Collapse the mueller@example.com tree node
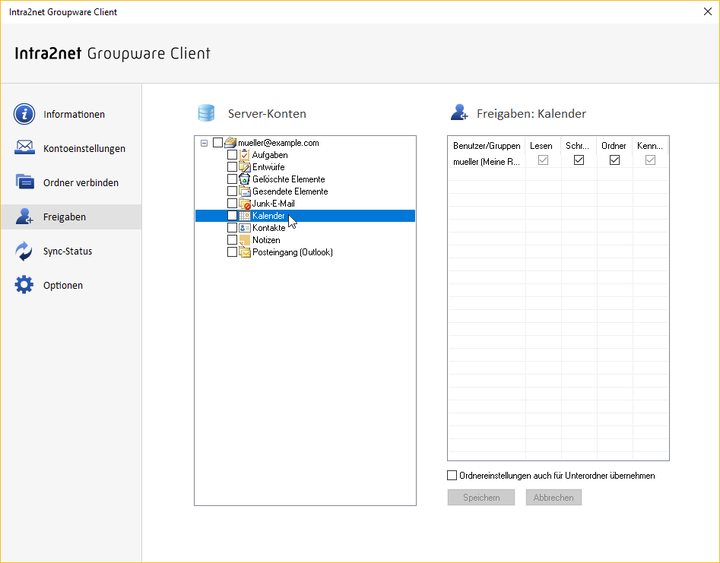This screenshot has height=563, width=720. coord(204,143)
